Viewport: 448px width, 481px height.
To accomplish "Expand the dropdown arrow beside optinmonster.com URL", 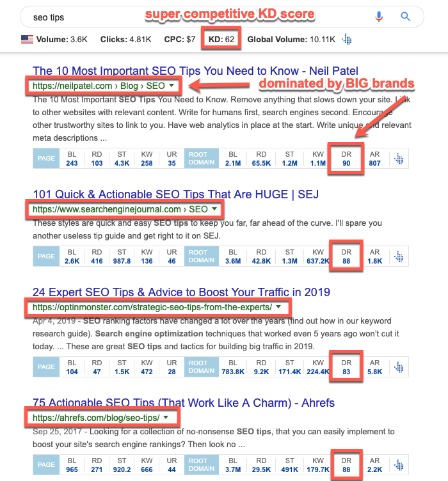I will coord(278,307).
